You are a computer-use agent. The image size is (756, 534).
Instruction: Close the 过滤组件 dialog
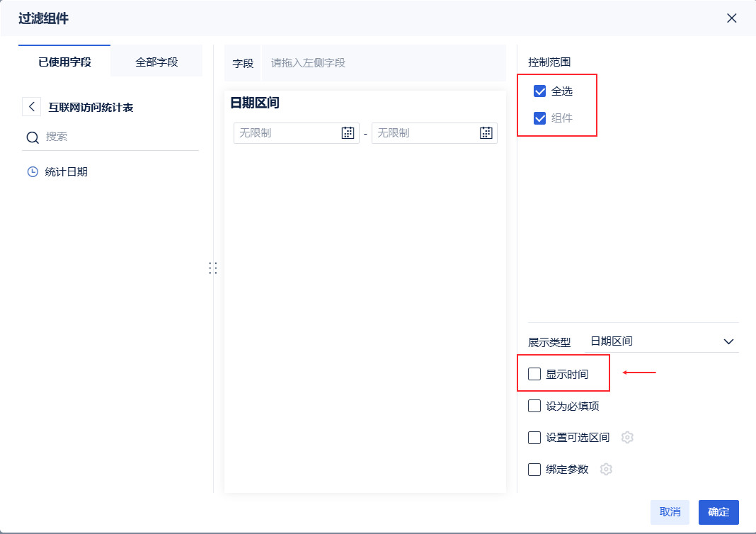click(x=731, y=18)
